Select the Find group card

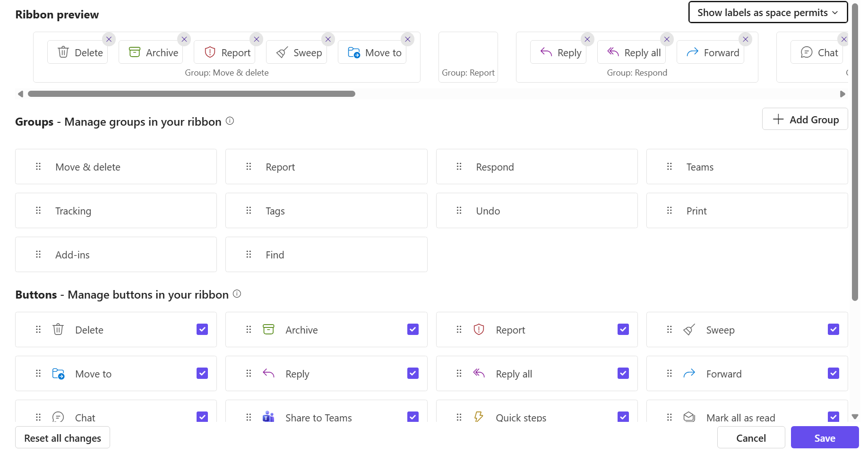[326, 255]
